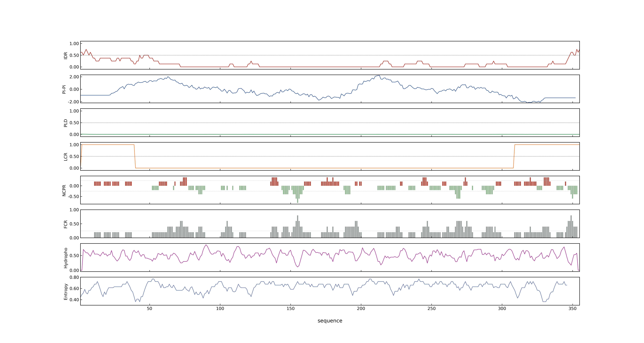
Task: Click x-axis tick label 100
Action: 220,309
